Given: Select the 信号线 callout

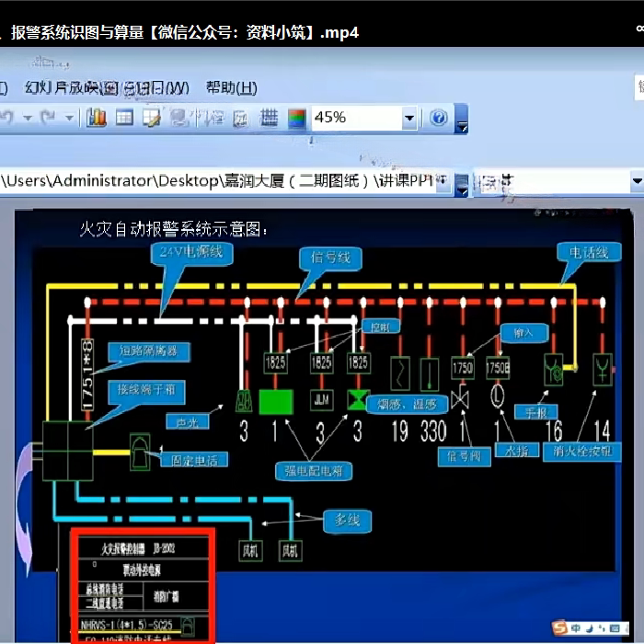Looking at the screenshot, I should click(x=330, y=258).
